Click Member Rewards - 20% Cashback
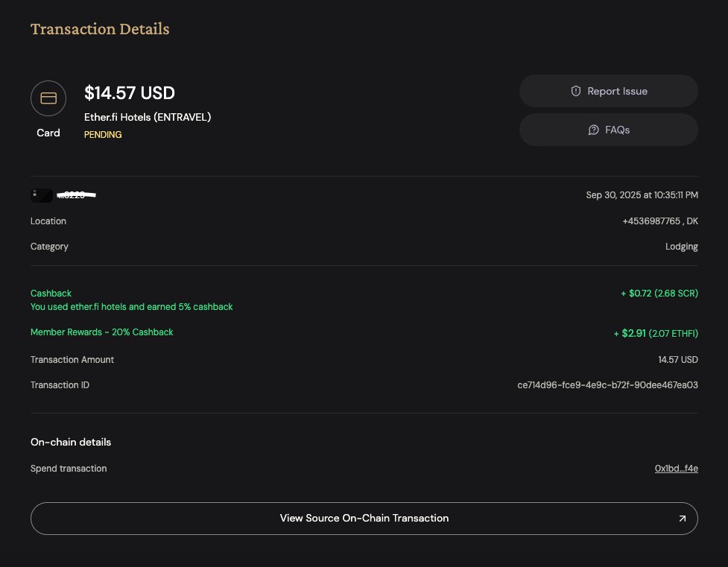 click(x=101, y=332)
